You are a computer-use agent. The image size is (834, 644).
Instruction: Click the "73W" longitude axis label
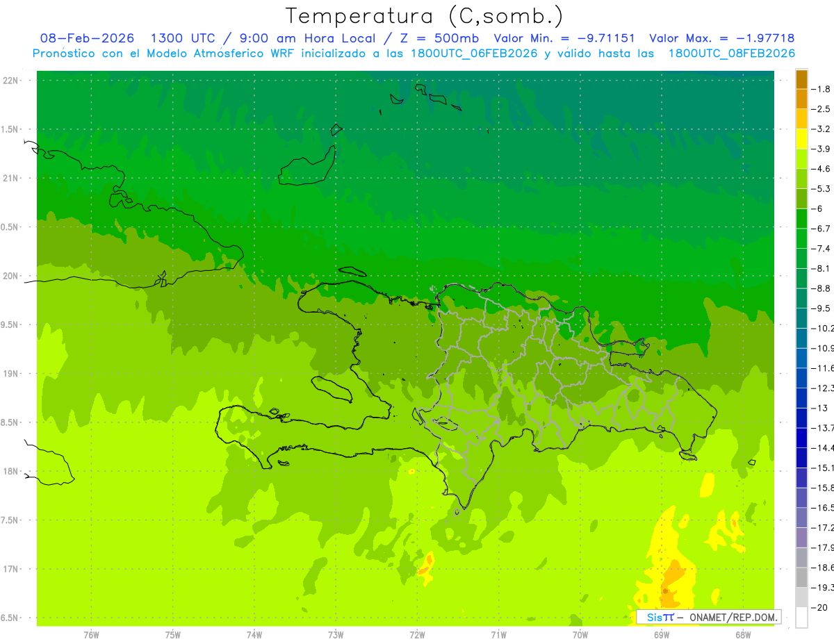[x=336, y=634]
